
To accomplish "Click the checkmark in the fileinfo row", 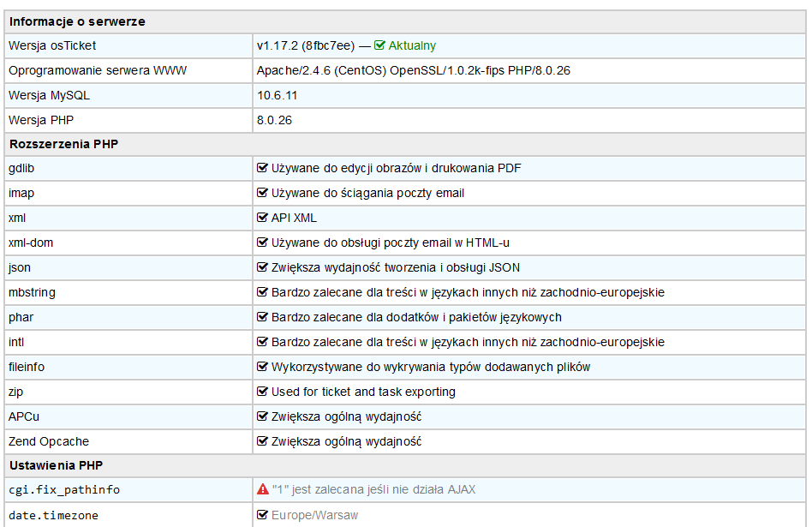I will [x=263, y=367].
